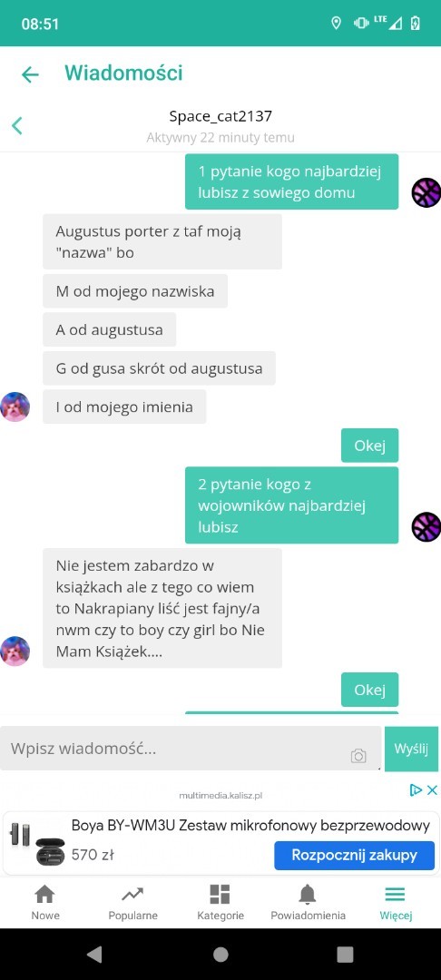Tap the purple basketball avatar by first question
Viewport: 441px width, 980px height.
point(426,192)
